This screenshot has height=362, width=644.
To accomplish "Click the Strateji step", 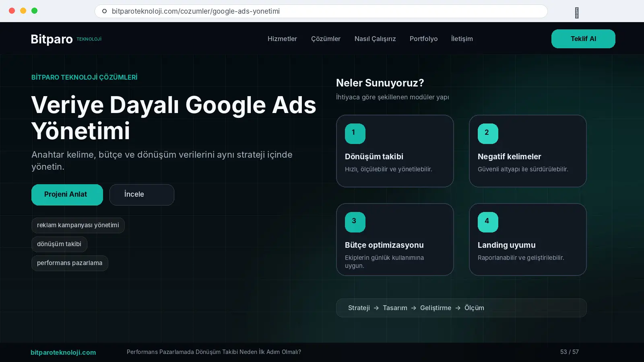I will point(359,308).
